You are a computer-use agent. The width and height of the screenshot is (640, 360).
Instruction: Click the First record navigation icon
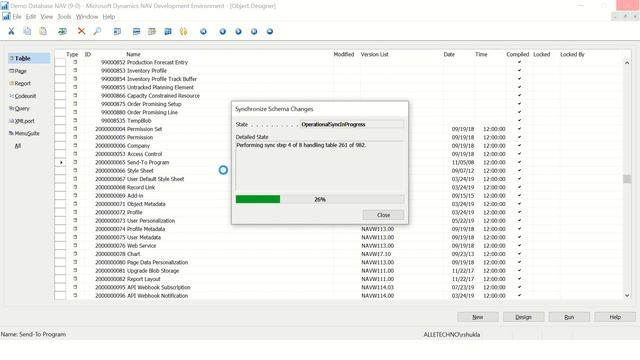(x=203, y=31)
